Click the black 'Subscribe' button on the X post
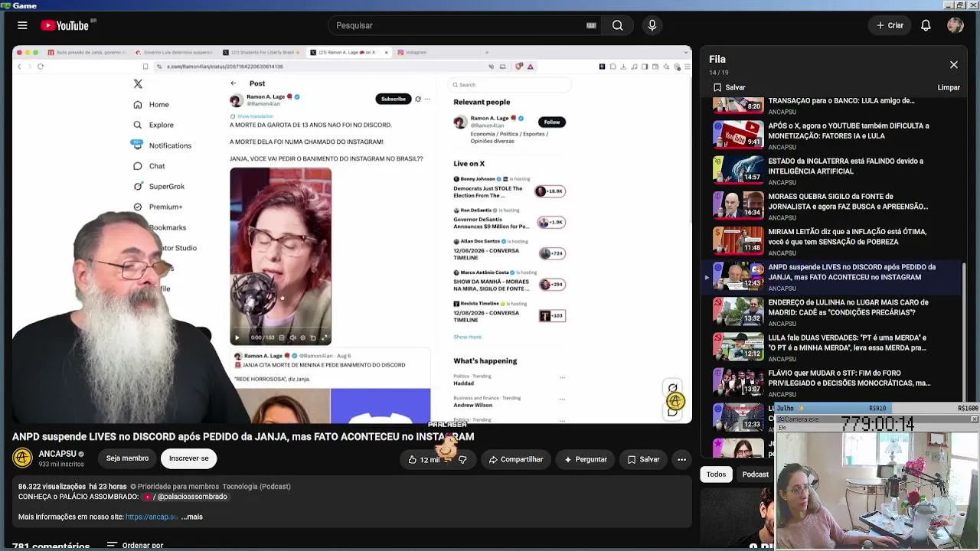The height and width of the screenshot is (551, 980). click(394, 99)
